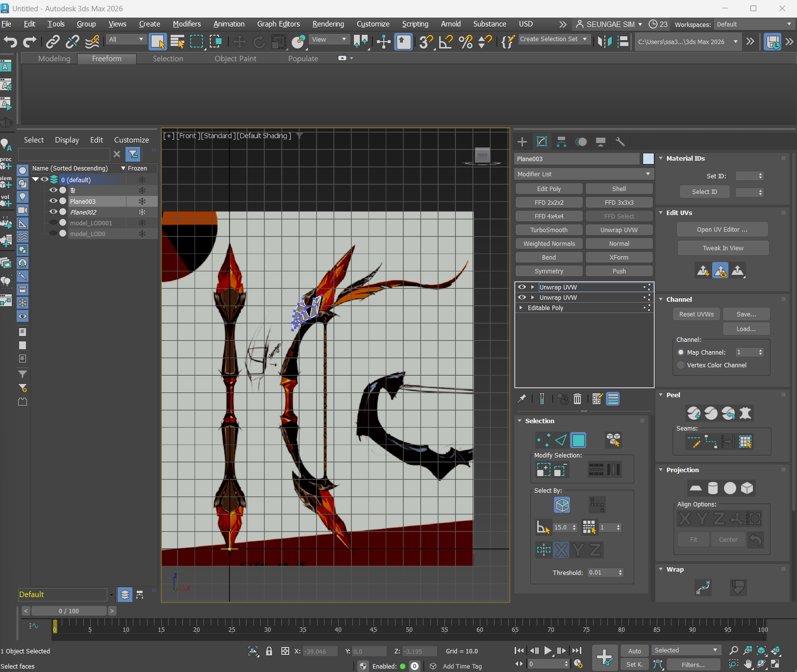Open the Motion panel tab
This screenshot has height=672, width=797.
tap(581, 142)
